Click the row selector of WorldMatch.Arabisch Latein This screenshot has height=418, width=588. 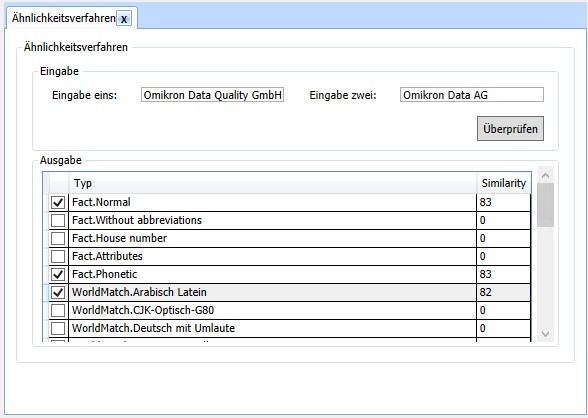tap(46, 292)
